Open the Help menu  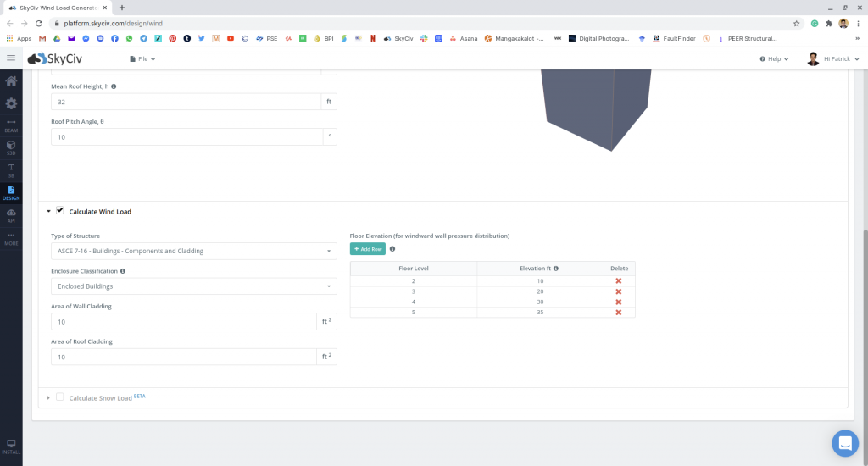pos(774,59)
